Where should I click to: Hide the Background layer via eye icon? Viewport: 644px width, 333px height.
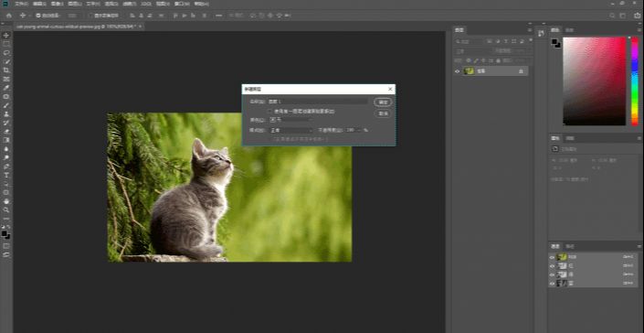coord(457,71)
